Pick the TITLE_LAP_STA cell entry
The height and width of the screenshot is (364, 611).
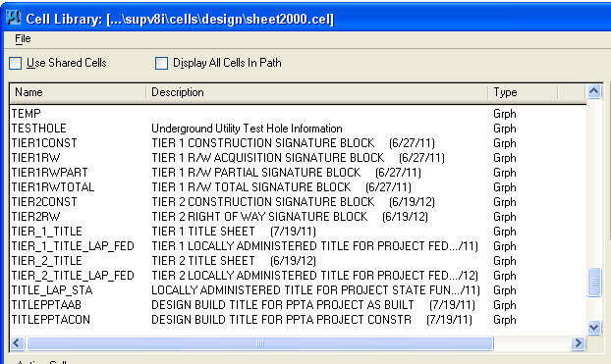[298, 290]
